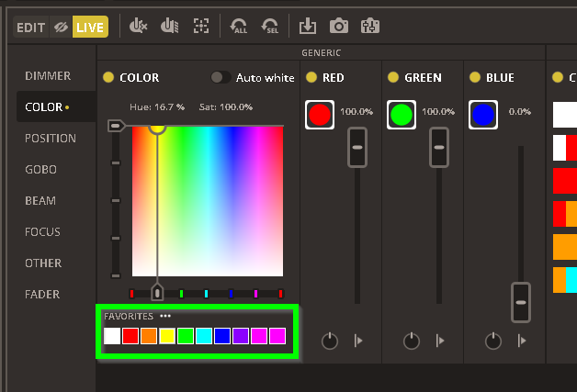The height and width of the screenshot is (392, 577).
Task: Click the download-to-tray save icon
Action: (308, 27)
